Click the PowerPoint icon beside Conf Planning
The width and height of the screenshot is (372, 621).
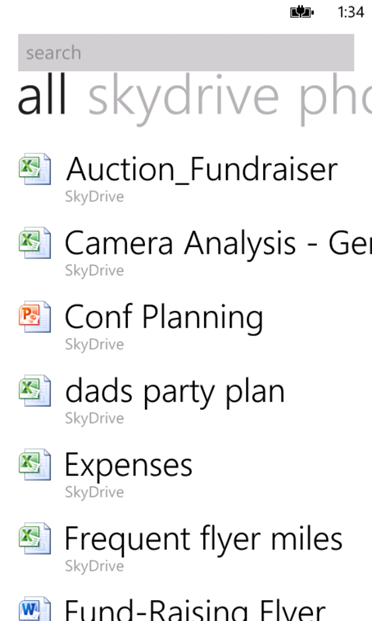tap(35, 317)
